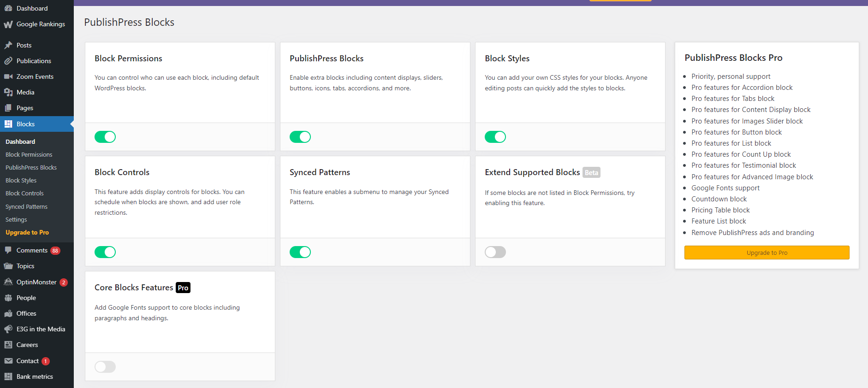This screenshot has height=388, width=868.
Task: Go to Block Styles submenu item
Action: tap(21, 180)
